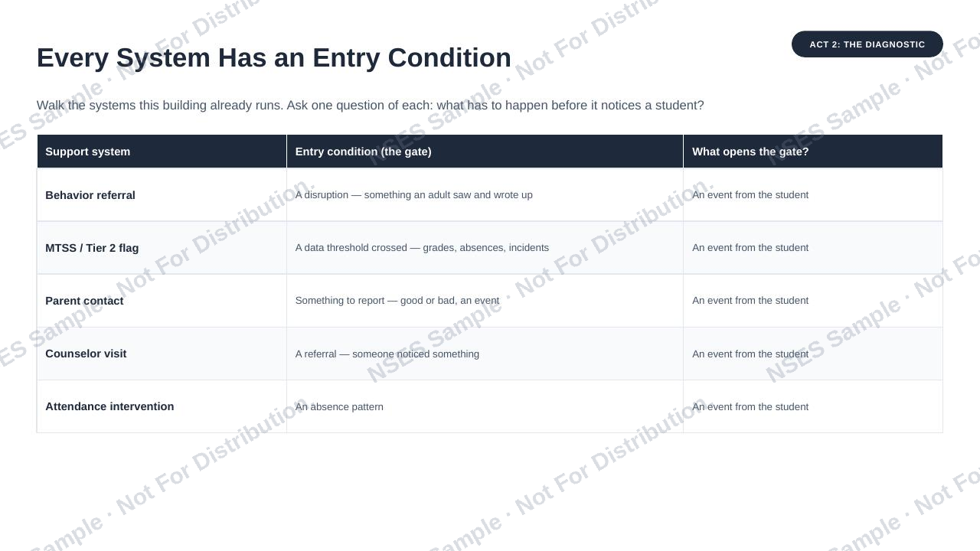The height and width of the screenshot is (551, 980).
Task: Click An event from the student in Behavior referral row
Action: pyautogui.click(x=750, y=195)
